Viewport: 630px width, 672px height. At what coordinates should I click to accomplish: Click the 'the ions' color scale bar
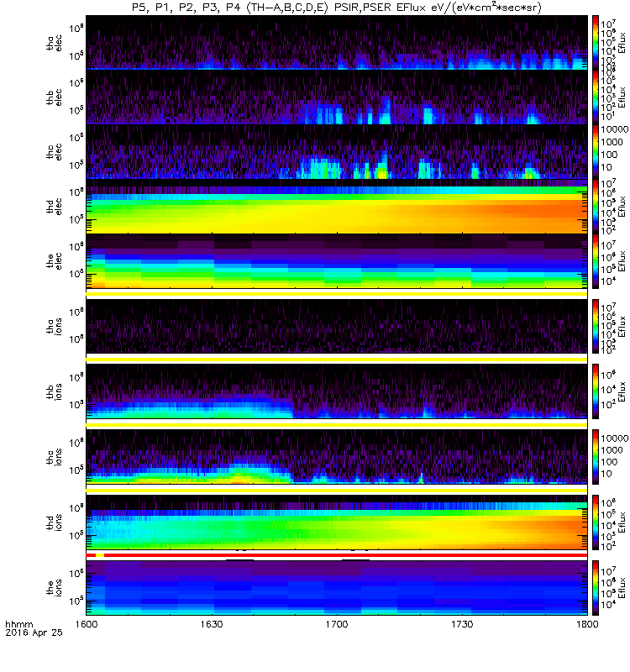pos(596,588)
